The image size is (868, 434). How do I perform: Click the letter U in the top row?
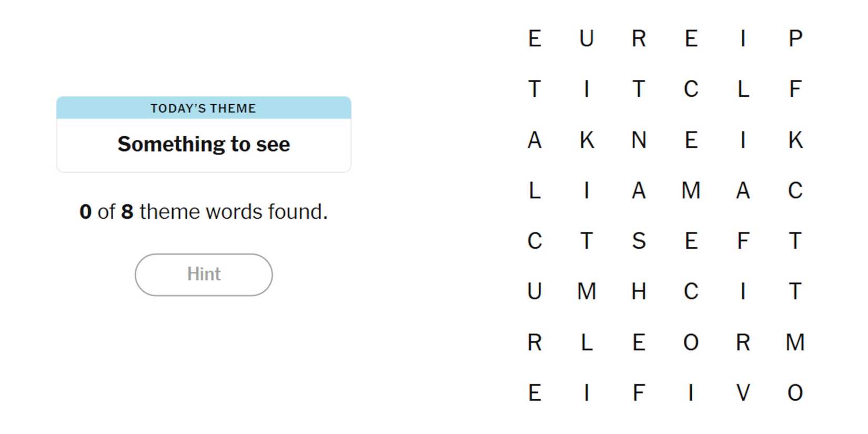point(587,38)
